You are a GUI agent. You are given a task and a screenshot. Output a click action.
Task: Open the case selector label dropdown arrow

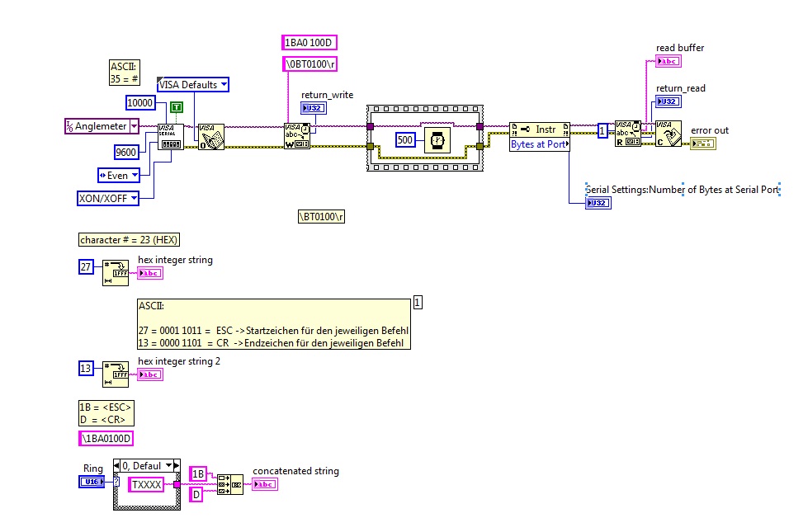(168, 465)
